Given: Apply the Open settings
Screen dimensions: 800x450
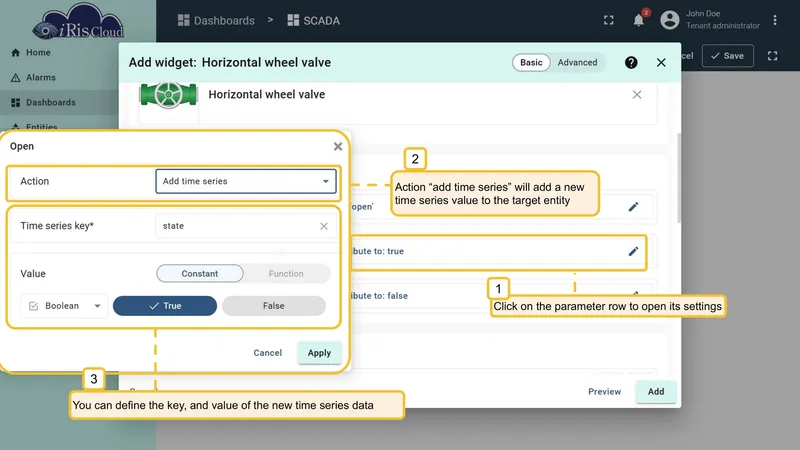Looking at the screenshot, I should click(319, 353).
